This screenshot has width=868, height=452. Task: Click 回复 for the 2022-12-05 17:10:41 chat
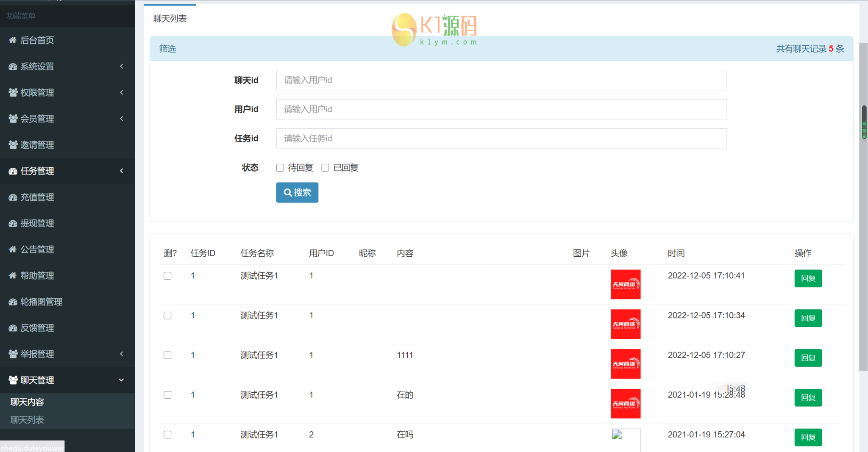click(x=808, y=278)
